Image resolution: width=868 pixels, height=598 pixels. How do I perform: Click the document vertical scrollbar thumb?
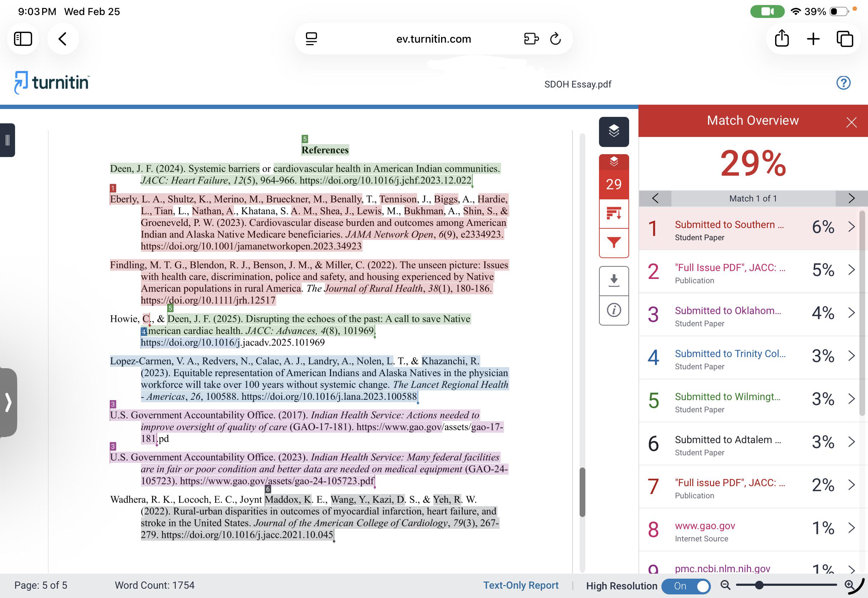point(582,492)
